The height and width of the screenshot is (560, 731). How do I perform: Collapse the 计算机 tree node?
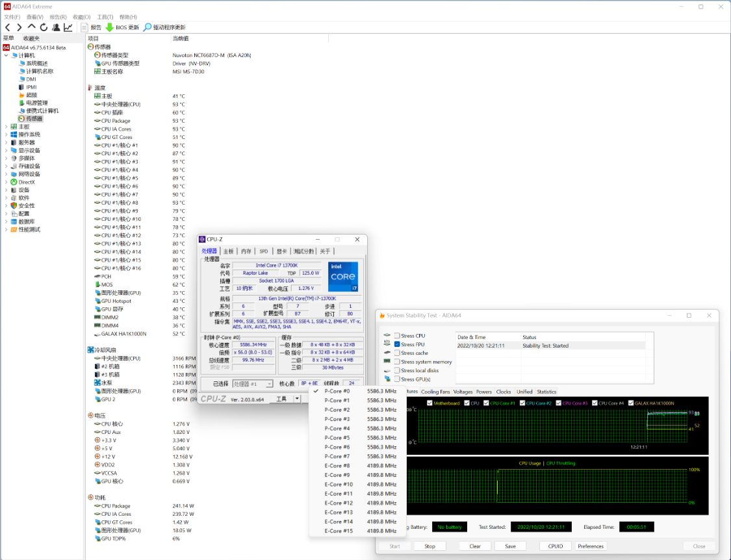click(x=6, y=56)
